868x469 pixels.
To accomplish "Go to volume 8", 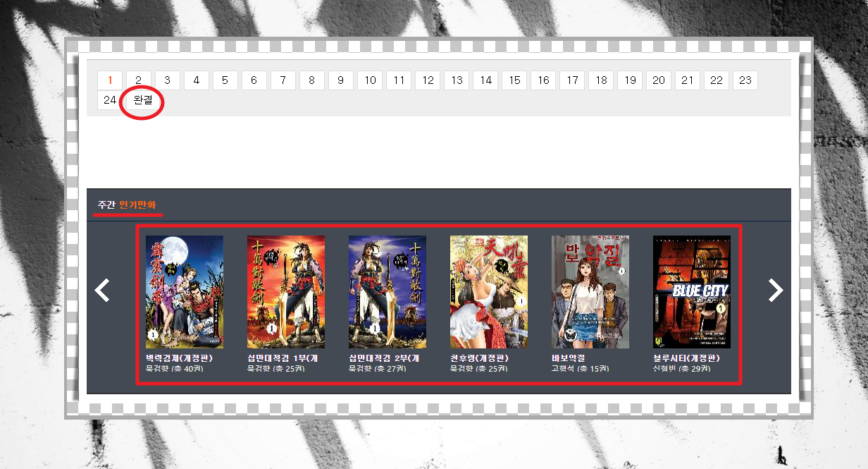I will coord(312,80).
